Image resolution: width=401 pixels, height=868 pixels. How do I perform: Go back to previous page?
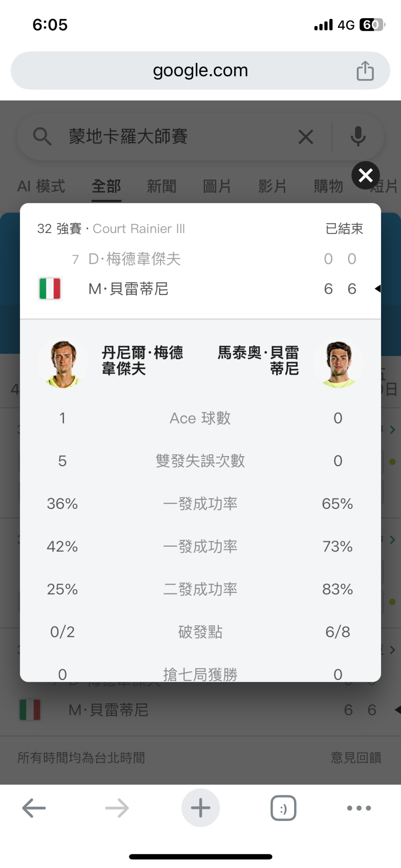34,808
